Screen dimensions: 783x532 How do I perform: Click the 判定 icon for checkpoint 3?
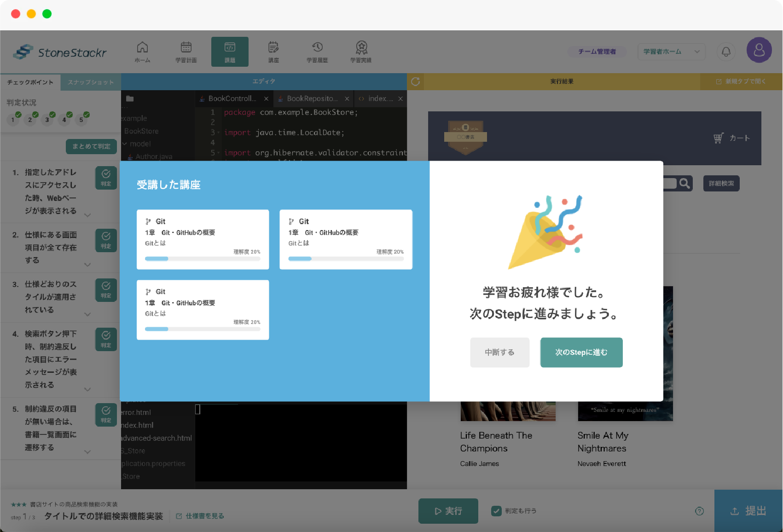[x=106, y=290]
